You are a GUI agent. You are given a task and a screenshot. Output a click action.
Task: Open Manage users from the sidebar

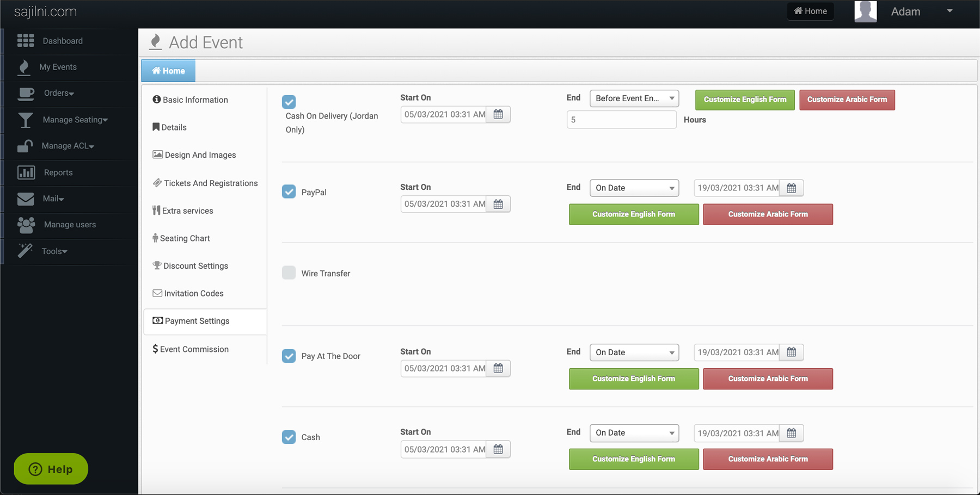[x=70, y=225]
